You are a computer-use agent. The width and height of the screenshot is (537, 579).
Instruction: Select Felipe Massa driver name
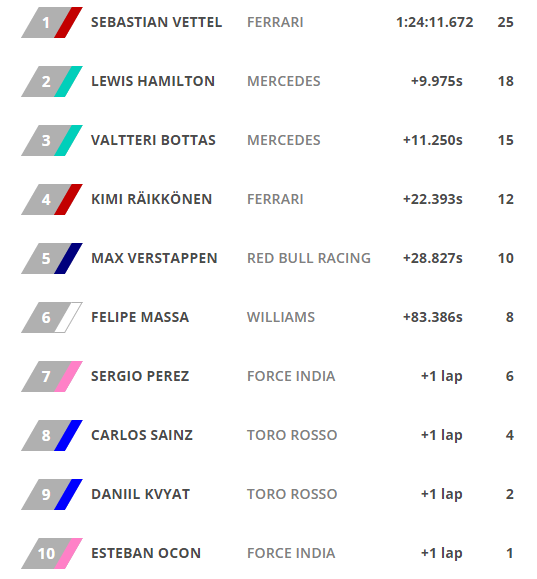pos(140,317)
